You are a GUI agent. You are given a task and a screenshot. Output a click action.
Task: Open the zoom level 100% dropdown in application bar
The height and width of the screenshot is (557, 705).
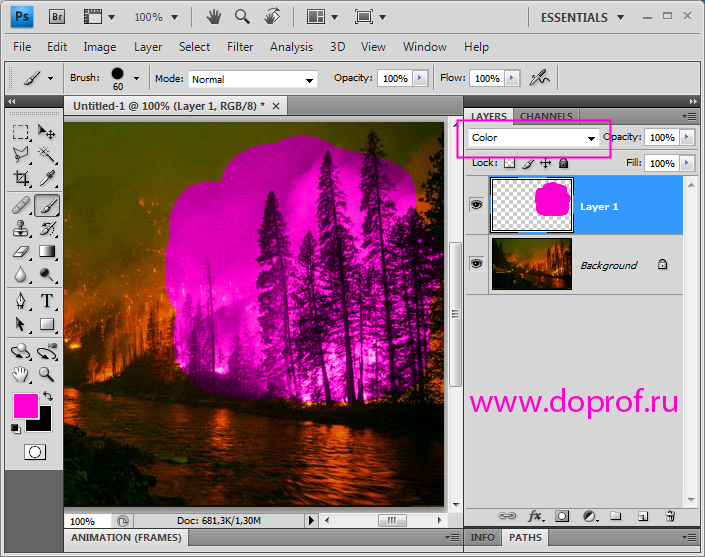tap(174, 18)
